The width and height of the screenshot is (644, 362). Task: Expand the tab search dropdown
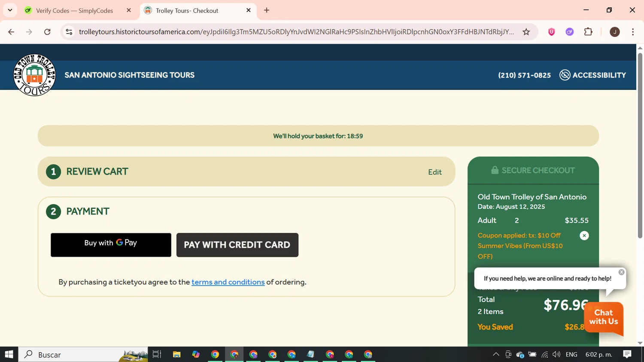coord(10,10)
